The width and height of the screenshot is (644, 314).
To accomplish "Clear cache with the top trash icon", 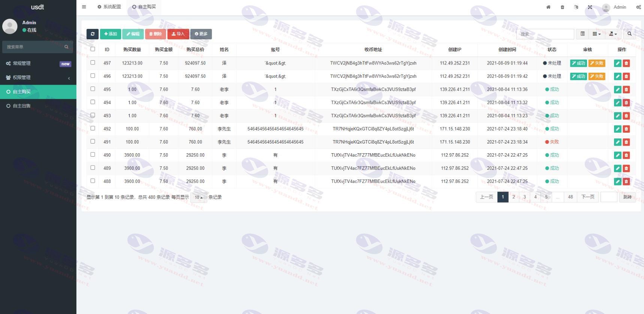I will pyautogui.click(x=562, y=7).
